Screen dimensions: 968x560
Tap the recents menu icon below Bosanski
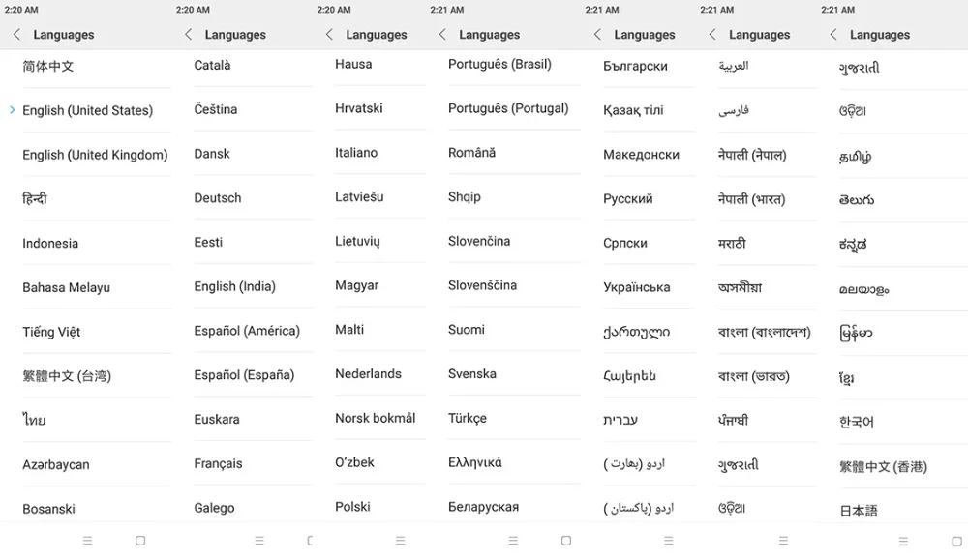pyautogui.click(x=87, y=541)
